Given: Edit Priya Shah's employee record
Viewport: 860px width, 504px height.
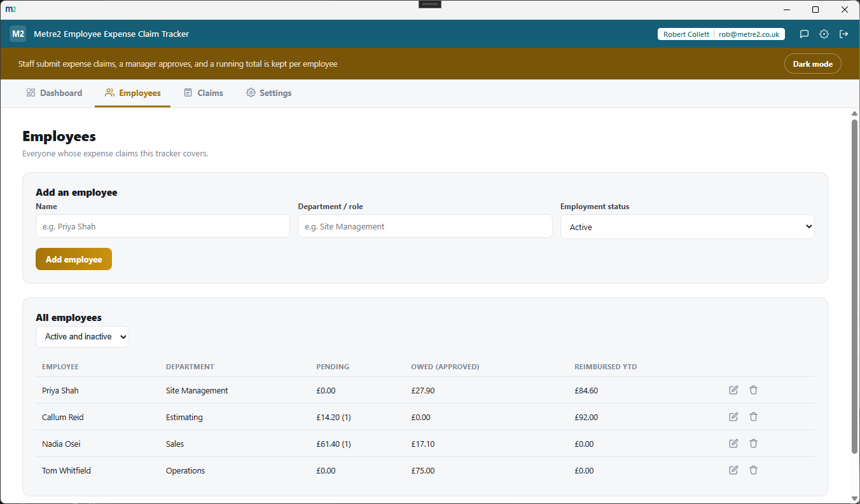Looking at the screenshot, I should pyautogui.click(x=733, y=390).
